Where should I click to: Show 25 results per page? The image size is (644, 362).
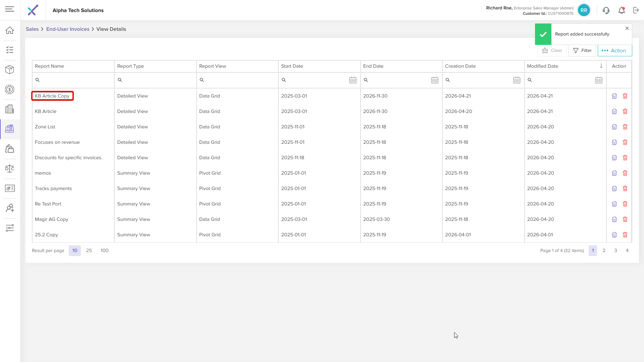pyautogui.click(x=89, y=251)
